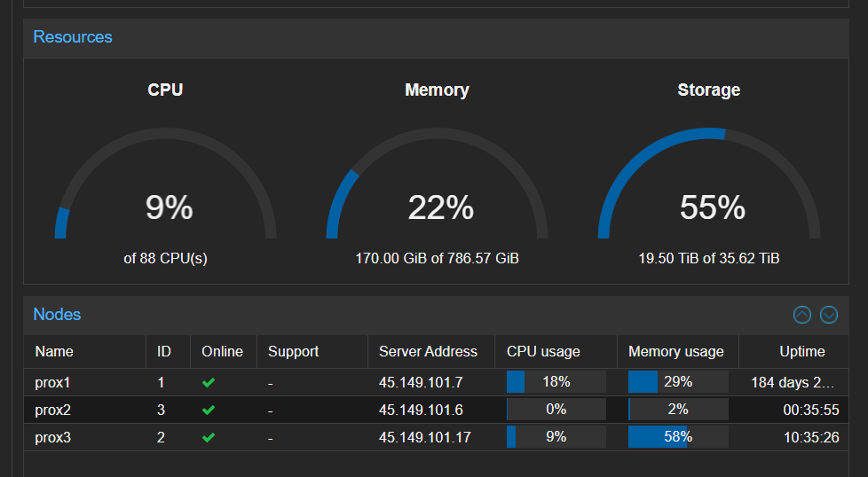Screen dimensions: 868x477
Task: Click server address 45.149.101.17
Action: pyautogui.click(x=424, y=438)
